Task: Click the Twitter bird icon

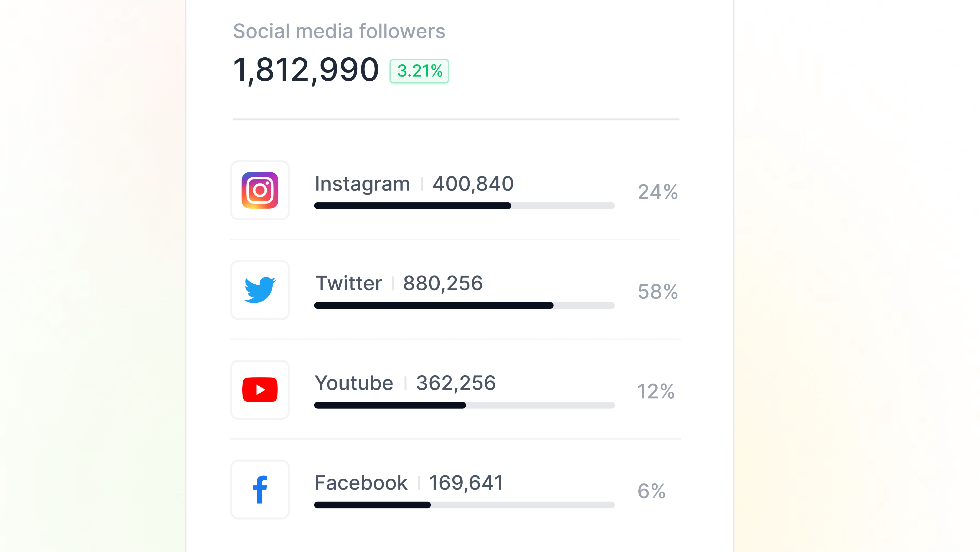Action: pos(260,290)
